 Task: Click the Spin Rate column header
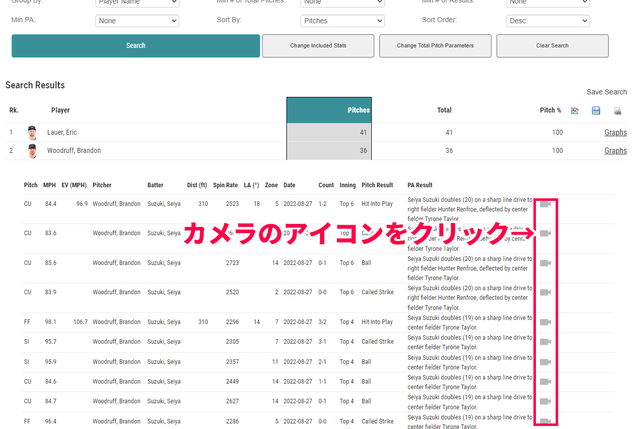tap(225, 185)
